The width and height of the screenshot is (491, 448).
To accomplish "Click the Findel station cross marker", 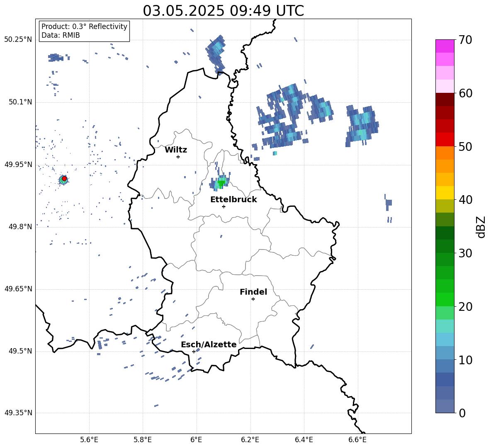I will click(253, 299).
